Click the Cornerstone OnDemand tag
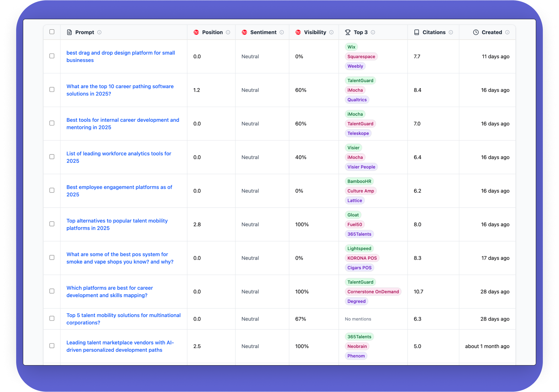559x392 pixels. point(373,292)
